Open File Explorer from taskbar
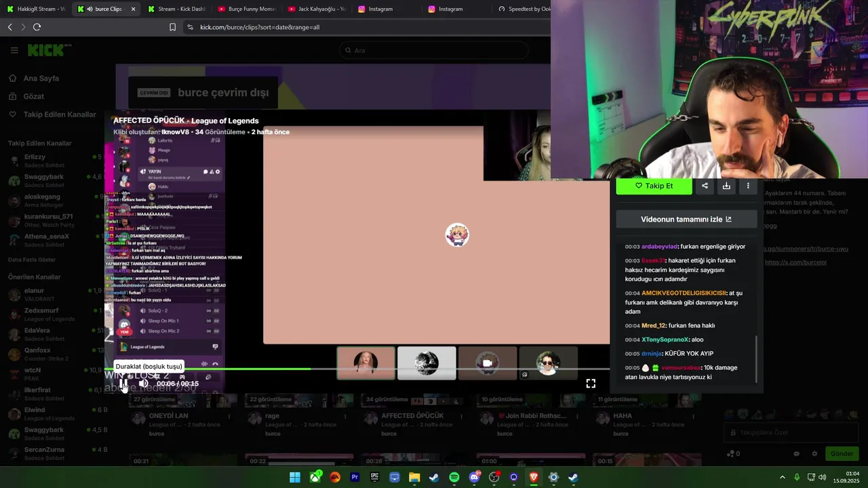Image resolution: width=868 pixels, height=488 pixels. 414,477
